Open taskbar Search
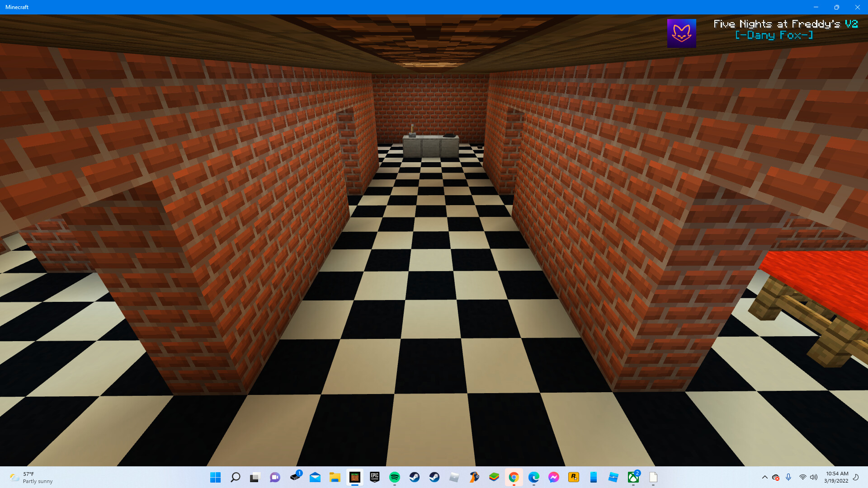Viewport: 868px width, 488px height. click(x=236, y=477)
